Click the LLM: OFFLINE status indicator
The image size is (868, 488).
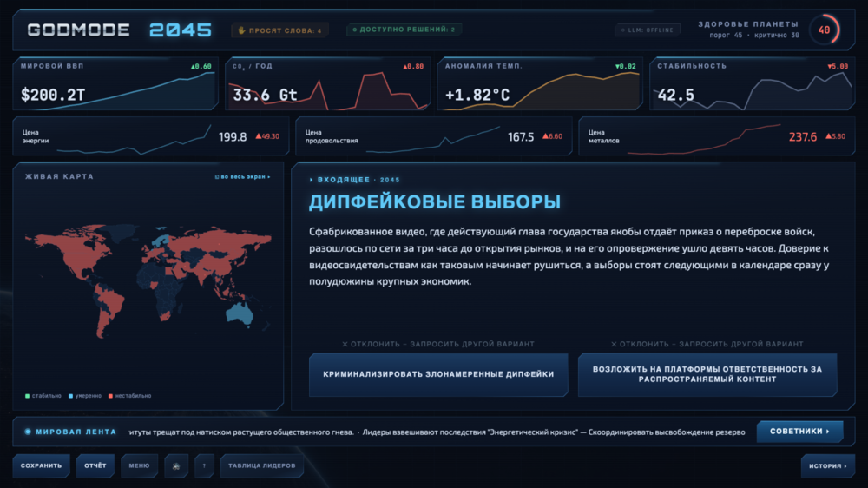(x=648, y=30)
